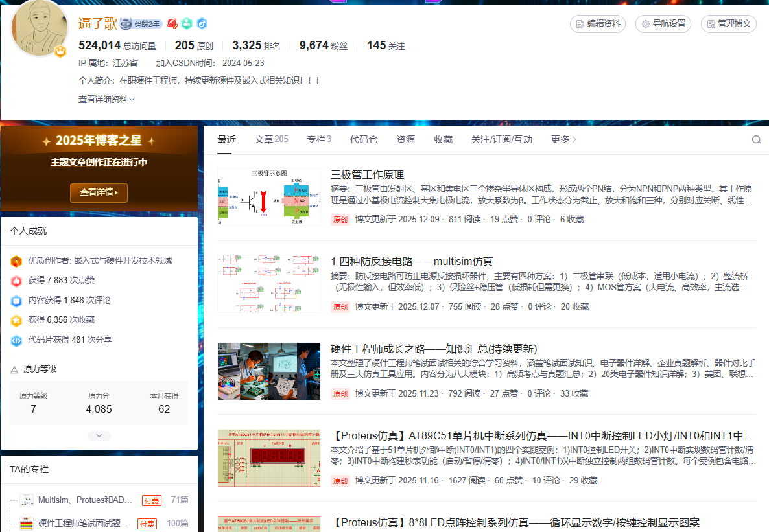Open the 8*8LED点阵控制系列仿真 article
This screenshot has width=769, height=532.
(x=515, y=523)
